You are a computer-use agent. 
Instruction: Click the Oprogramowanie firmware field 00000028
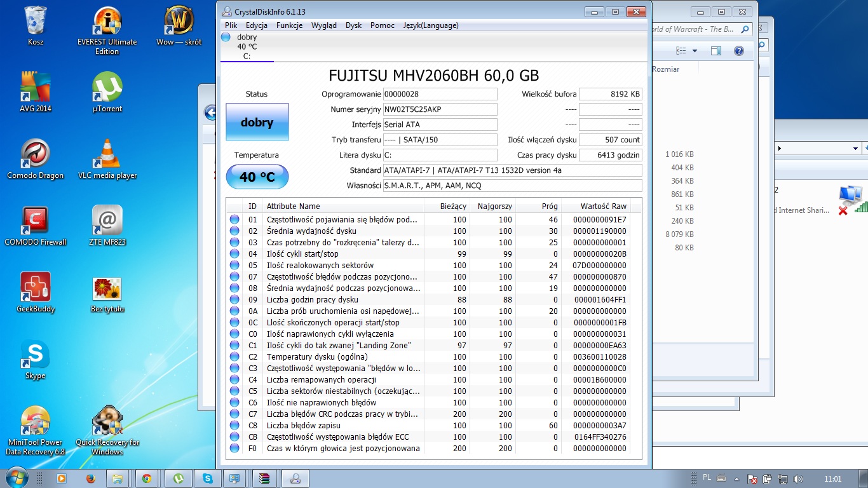point(440,94)
